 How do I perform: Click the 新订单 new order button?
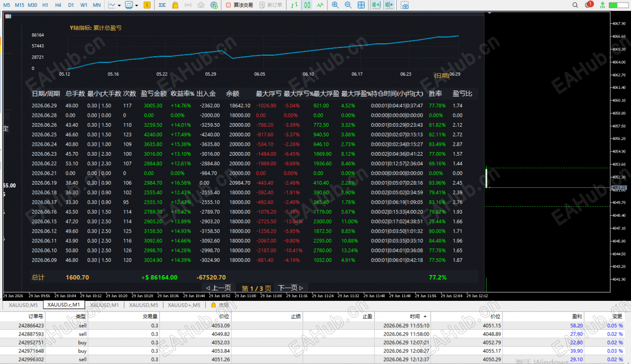(x=271, y=5)
